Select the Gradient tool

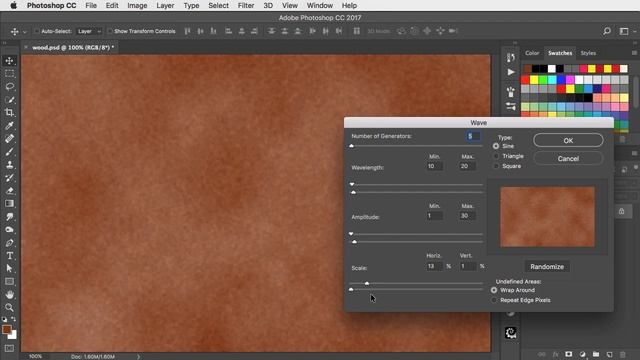9,204
